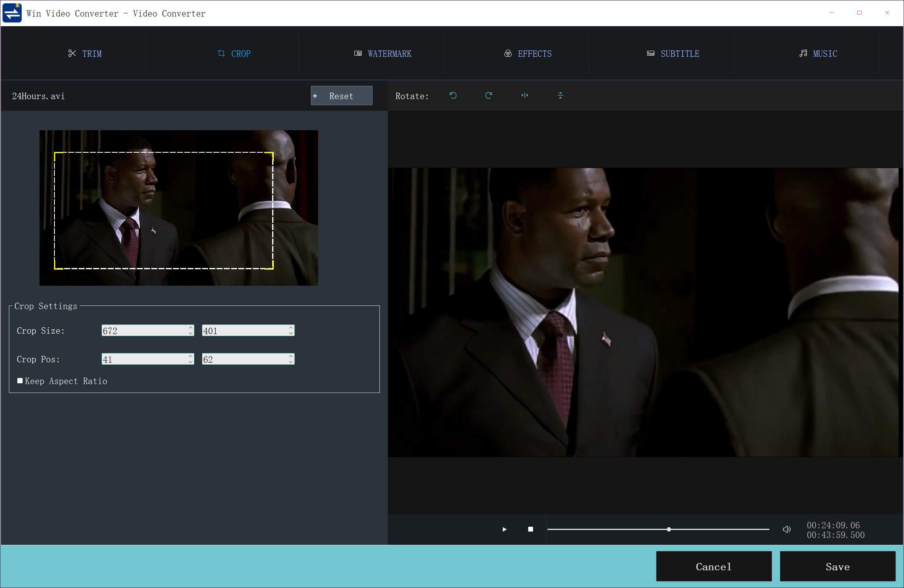904x588 pixels.
Task: Rotate the video counterclockwise
Action: click(x=452, y=96)
